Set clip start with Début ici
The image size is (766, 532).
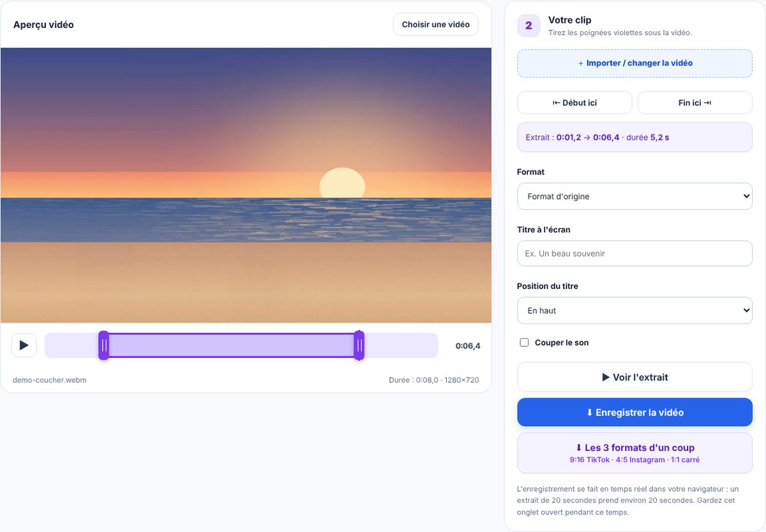[x=574, y=103]
